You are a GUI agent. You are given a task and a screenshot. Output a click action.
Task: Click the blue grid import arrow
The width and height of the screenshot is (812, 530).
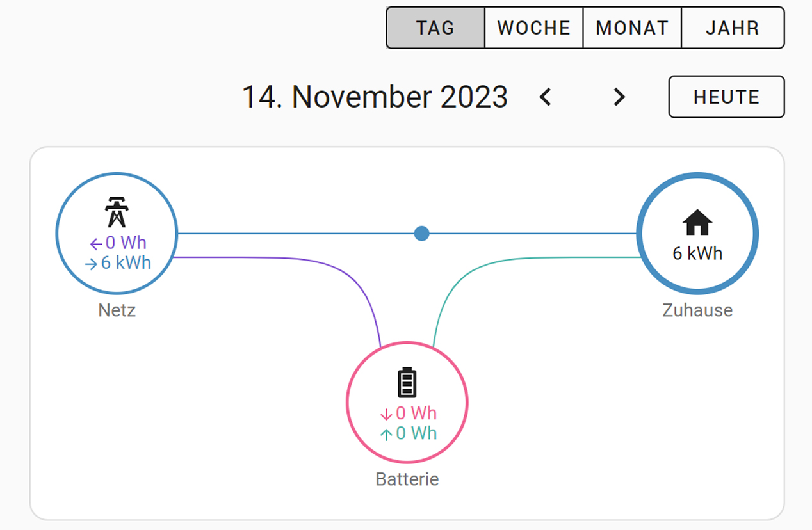point(91,264)
